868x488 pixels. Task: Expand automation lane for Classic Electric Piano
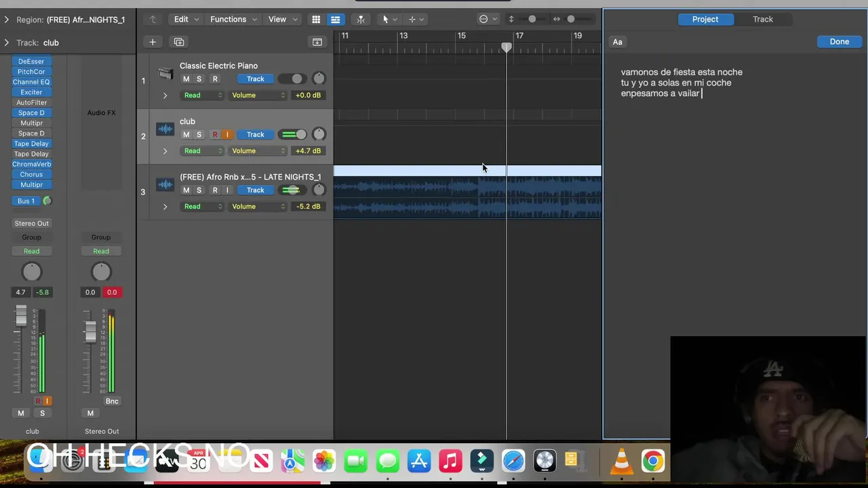pos(165,96)
